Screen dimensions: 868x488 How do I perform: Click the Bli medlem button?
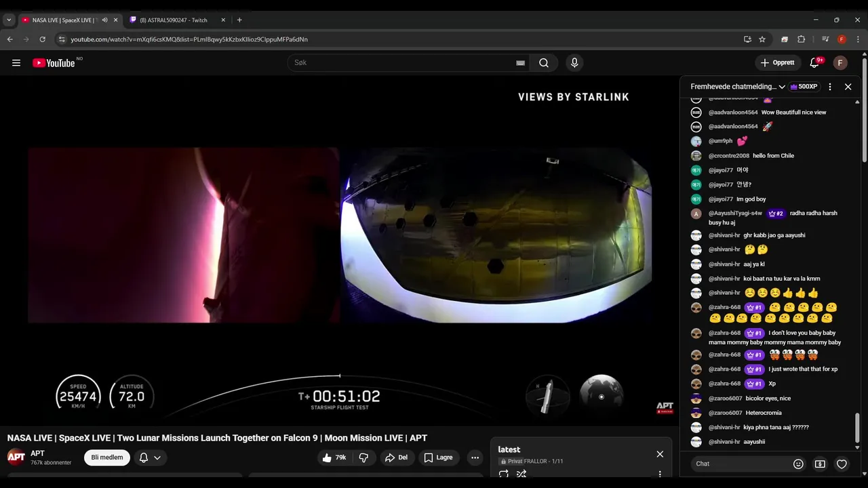click(107, 457)
